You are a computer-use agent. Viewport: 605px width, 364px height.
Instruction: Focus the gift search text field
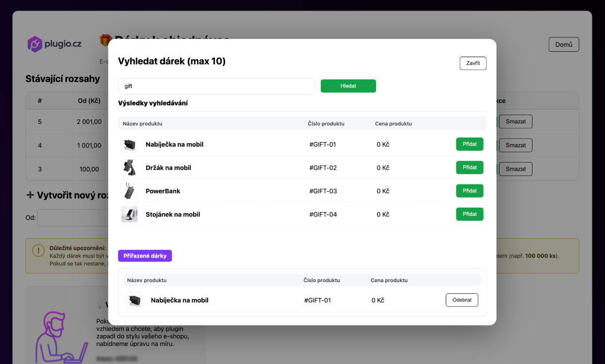[x=217, y=86]
